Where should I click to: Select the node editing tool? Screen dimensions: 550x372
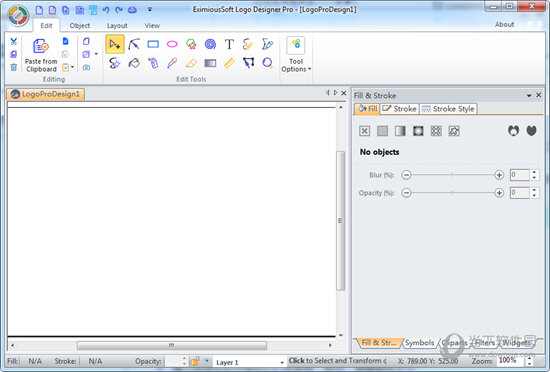[x=134, y=44]
